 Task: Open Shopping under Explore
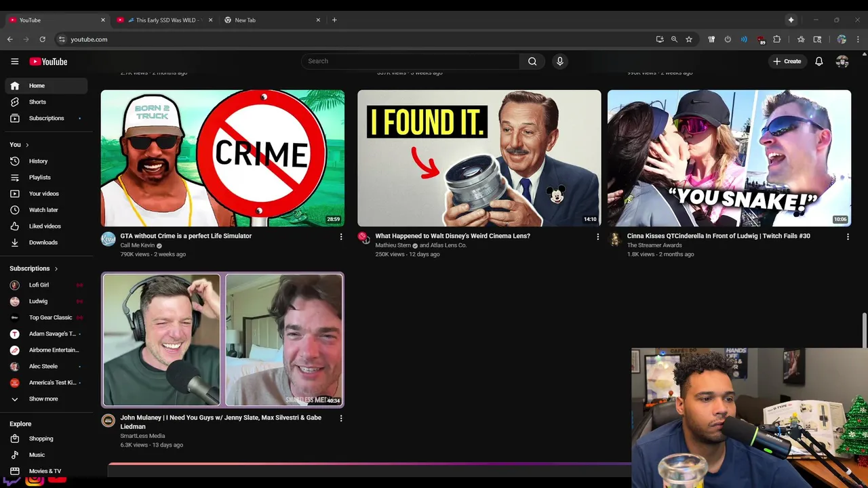pos(46,439)
